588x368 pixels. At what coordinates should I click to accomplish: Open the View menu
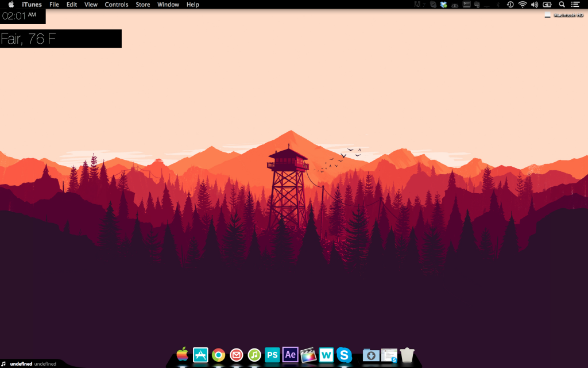pyautogui.click(x=91, y=5)
